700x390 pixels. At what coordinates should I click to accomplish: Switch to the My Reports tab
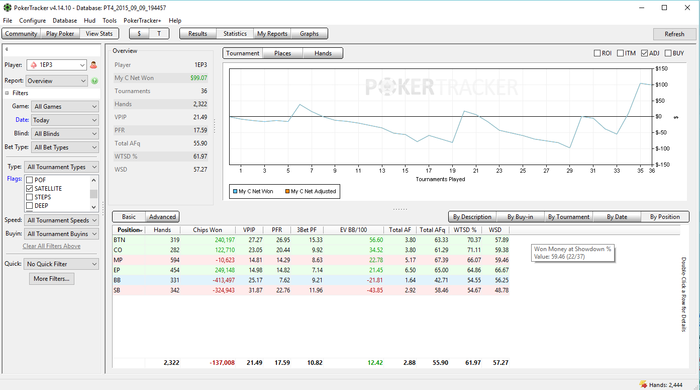click(272, 33)
